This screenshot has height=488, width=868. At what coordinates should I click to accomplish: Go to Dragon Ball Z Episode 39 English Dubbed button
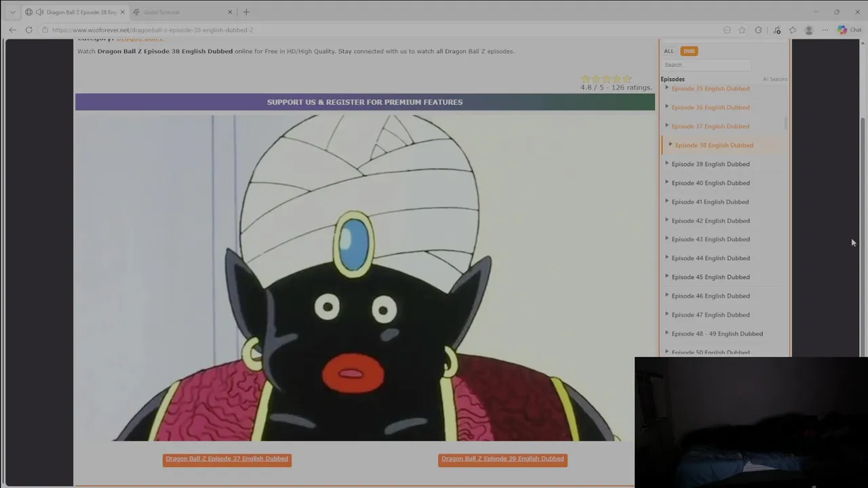(502, 460)
